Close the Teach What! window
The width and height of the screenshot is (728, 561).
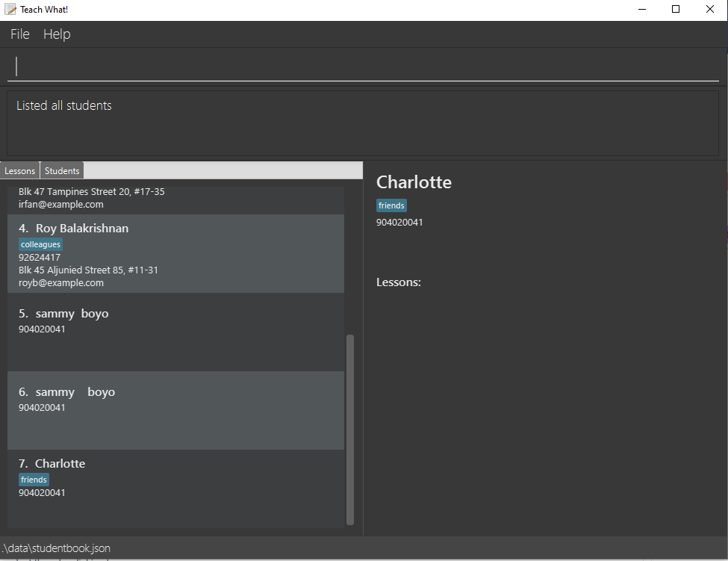pyautogui.click(x=710, y=9)
